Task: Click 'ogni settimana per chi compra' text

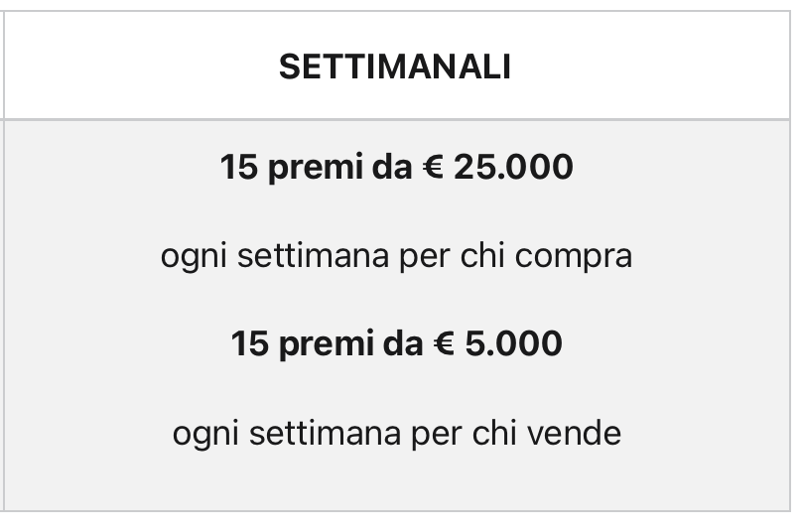Action: 396,257
